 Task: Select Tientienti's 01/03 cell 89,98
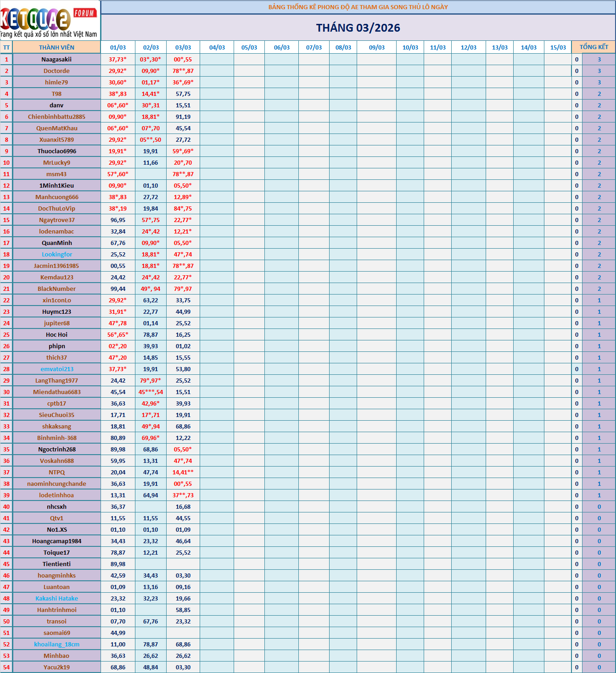coord(118,564)
